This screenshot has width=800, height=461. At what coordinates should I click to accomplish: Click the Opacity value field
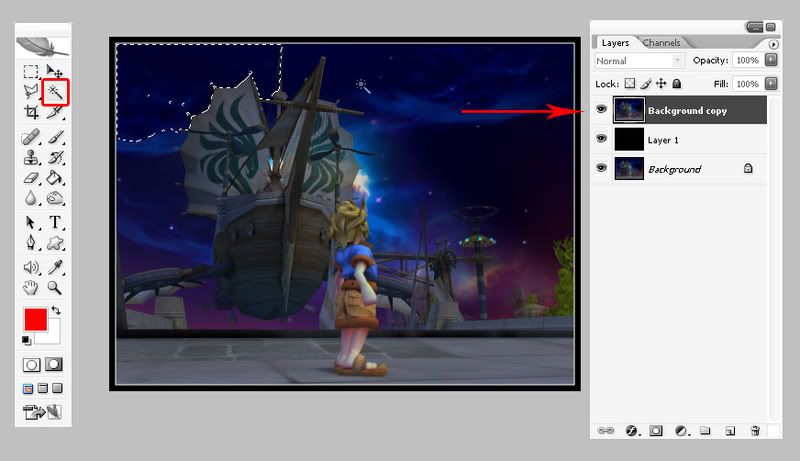tap(748, 60)
